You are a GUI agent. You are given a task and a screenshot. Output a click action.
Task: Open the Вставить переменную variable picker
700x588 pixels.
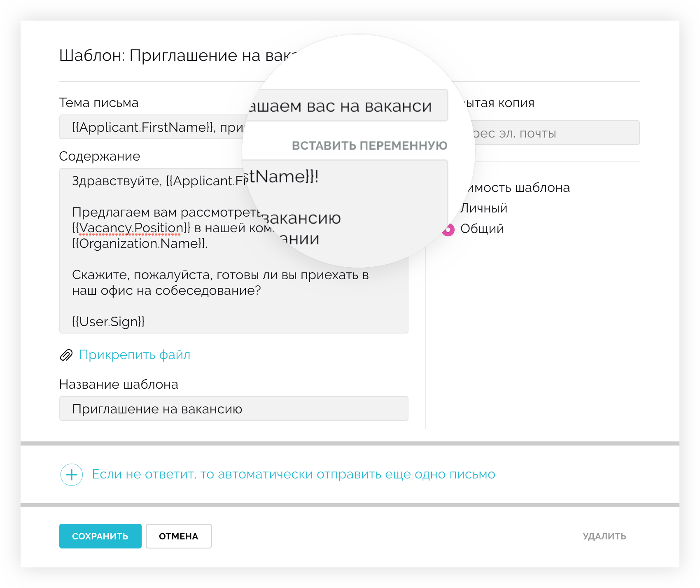pos(369,145)
